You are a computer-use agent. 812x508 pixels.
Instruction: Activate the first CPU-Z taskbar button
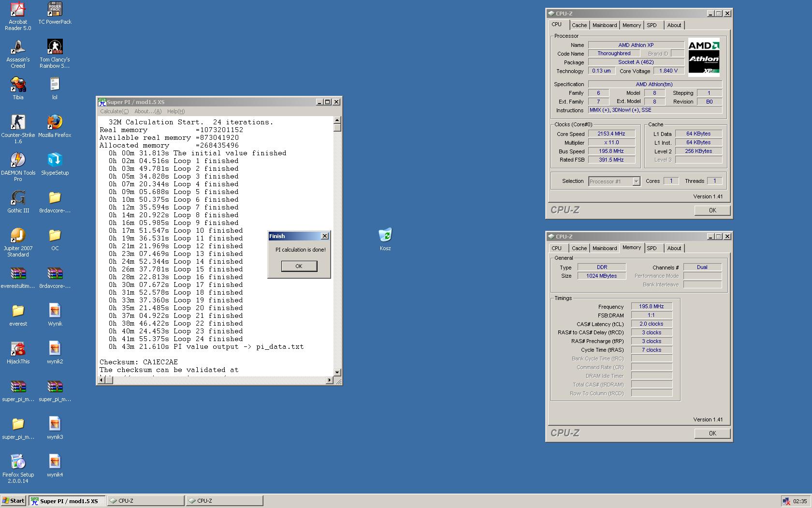[145, 501]
